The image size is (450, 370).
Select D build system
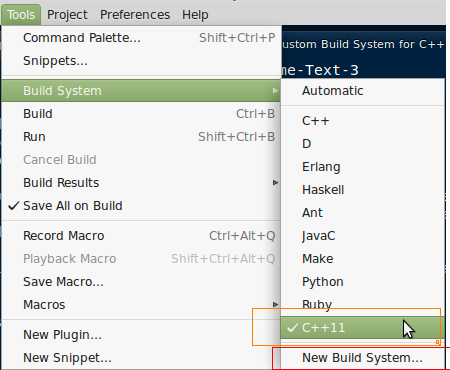pos(363,144)
